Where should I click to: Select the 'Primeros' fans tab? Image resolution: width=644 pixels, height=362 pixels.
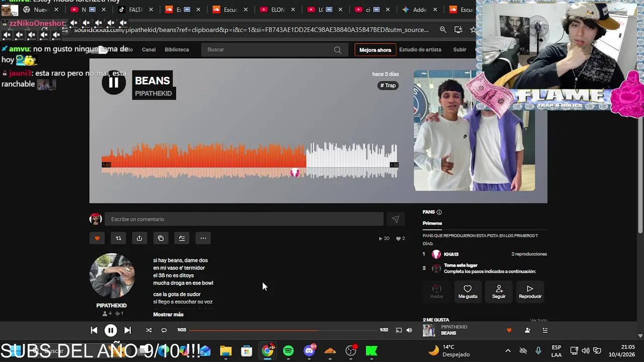[x=432, y=223]
